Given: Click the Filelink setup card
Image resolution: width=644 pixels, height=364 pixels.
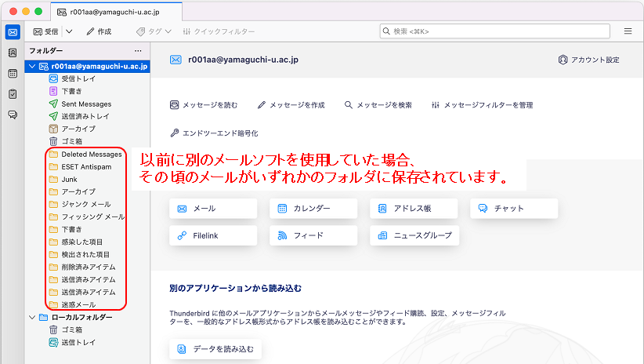Looking at the screenshot, I should (213, 235).
